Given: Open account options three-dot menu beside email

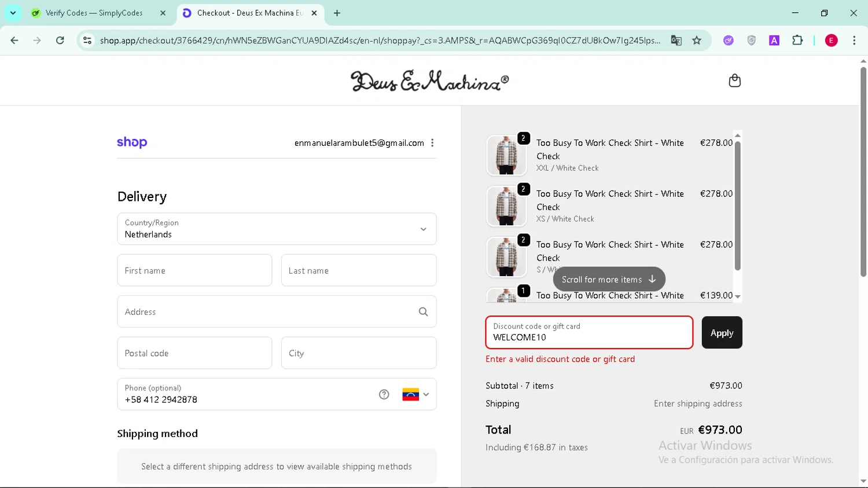Looking at the screenshot, I should [432, 143].
